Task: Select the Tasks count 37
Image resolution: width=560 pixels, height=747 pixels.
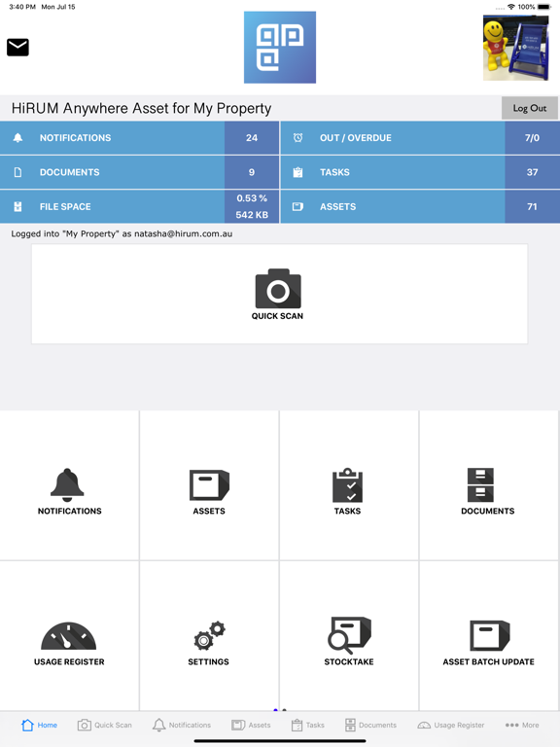Action: point(532,172)
